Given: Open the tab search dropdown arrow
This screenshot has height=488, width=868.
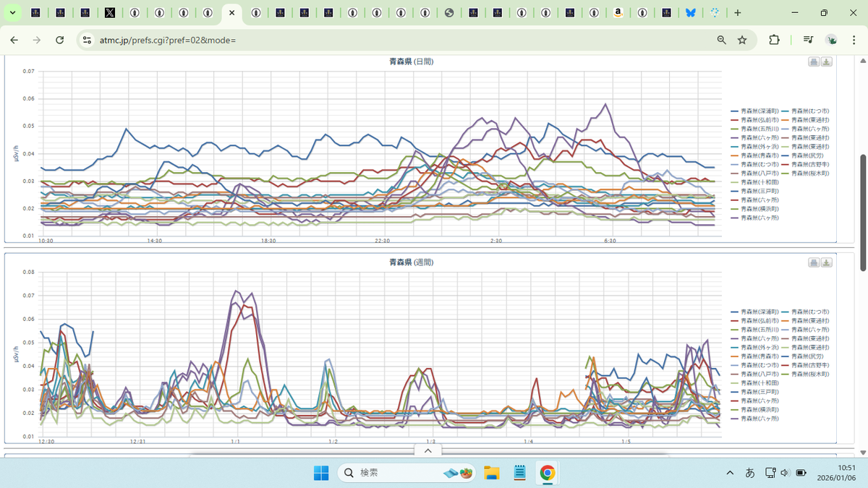Looking at the screenshot, I should click(12, 13).
